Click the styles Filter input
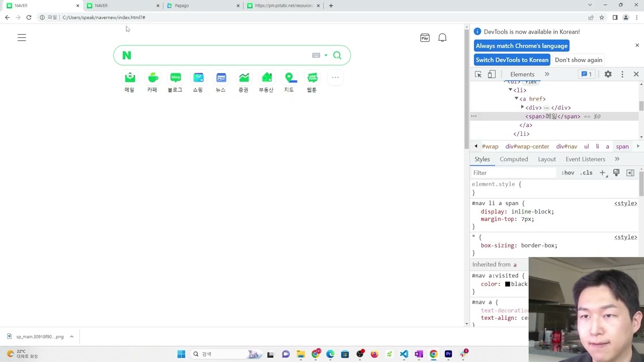The height and width of the screenshot is (362, 644). pyautogui.click(x=514, y=173)
